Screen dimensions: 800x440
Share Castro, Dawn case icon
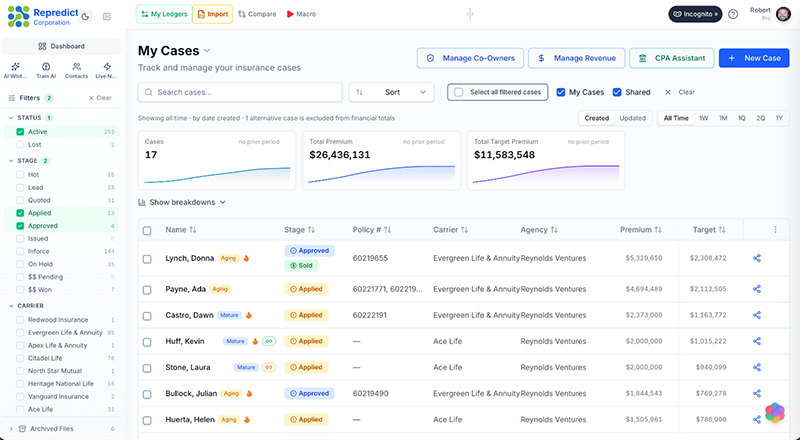[757, 315]
